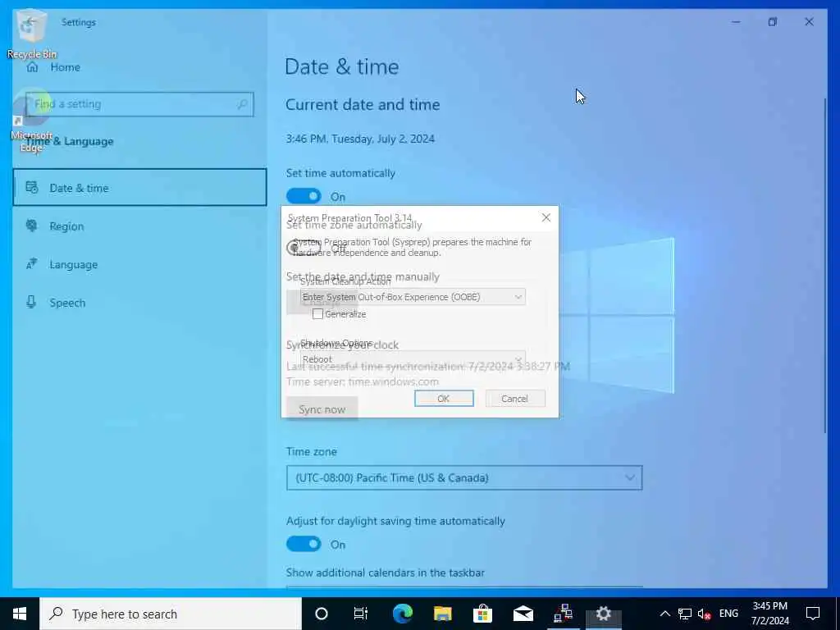Click the Change date and time button
Screen dimensions: 840x630
point(322,302)
